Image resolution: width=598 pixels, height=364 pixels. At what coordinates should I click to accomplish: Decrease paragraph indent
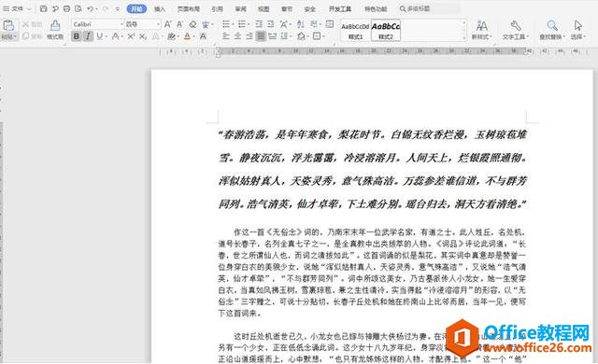point(259,24)
